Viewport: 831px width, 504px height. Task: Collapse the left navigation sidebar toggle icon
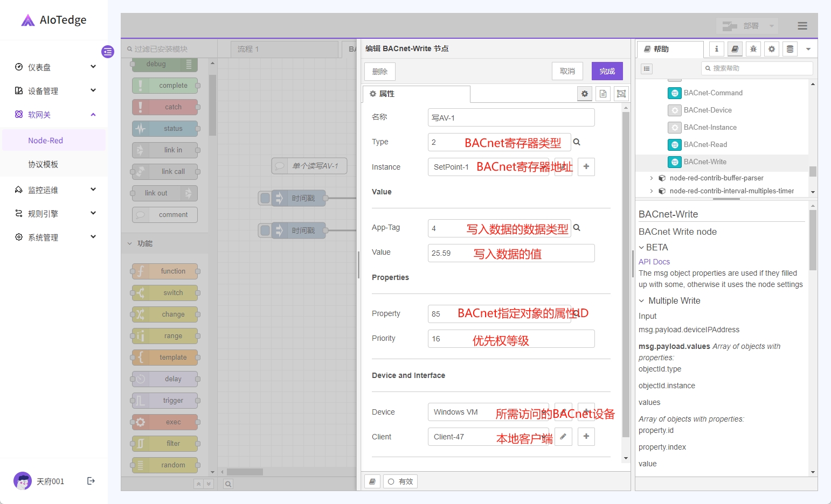[108, 52]
